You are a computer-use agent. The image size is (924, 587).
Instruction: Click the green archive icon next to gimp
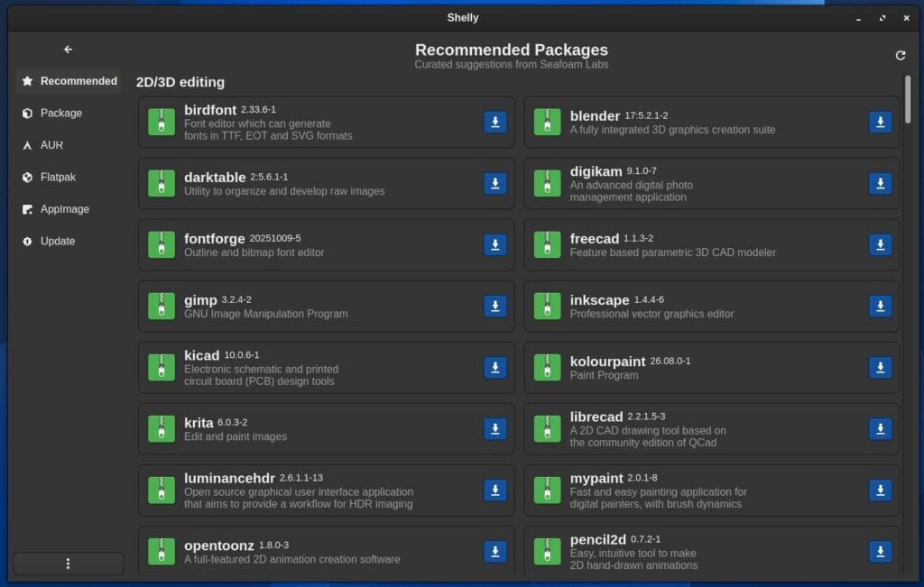(162, 307)
